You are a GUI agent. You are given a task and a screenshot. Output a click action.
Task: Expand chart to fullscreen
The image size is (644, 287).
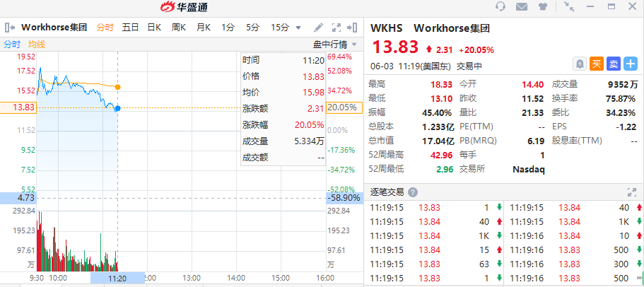(336, 28)
